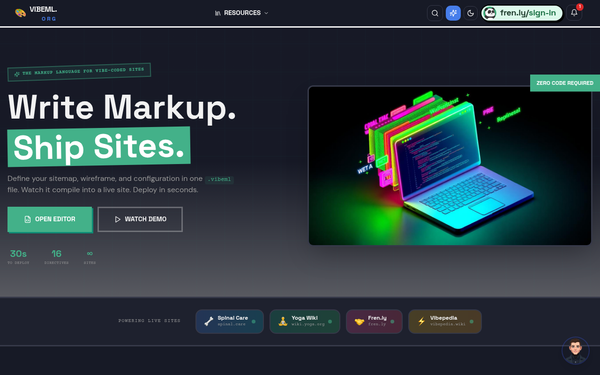Click the VIBEML.ORG logo text

point(43,13)
